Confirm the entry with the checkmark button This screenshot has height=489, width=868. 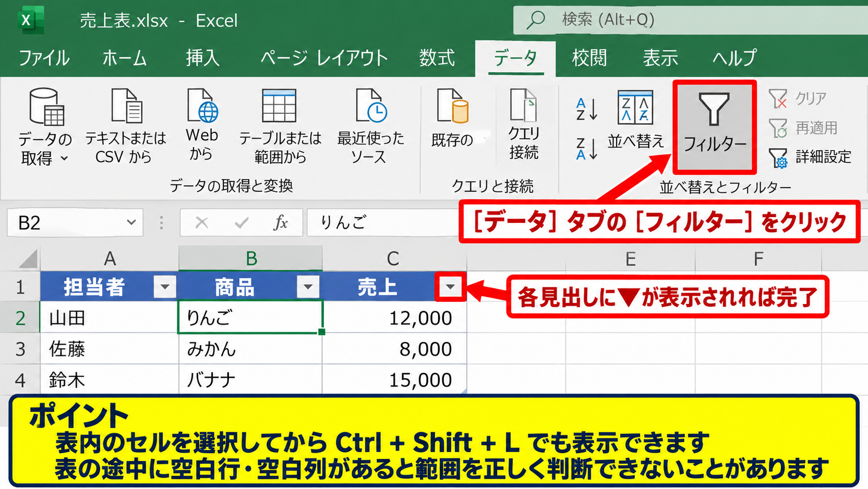(x=241, y=223)
